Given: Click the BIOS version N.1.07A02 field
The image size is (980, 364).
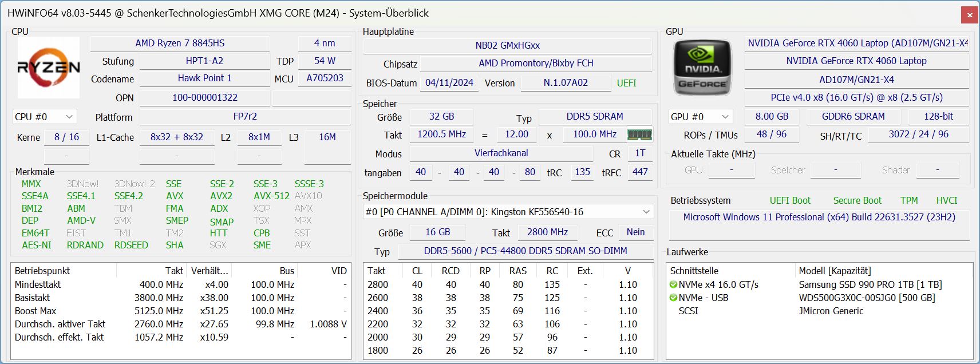Looking at the screenshot, I should coord(565,83).
